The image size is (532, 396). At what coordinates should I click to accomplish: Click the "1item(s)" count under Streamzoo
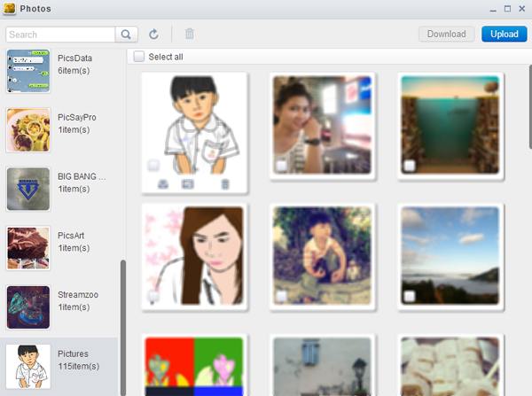(74, 307)
